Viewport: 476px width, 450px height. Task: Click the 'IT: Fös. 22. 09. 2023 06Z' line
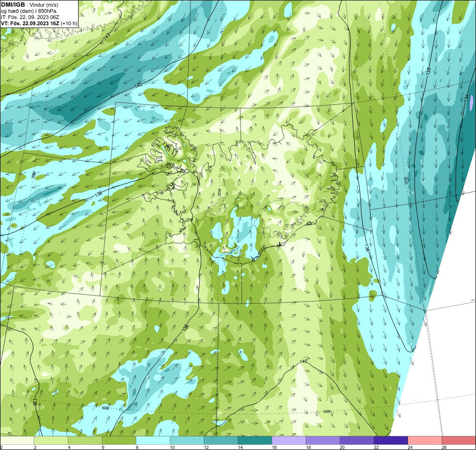(30, 17)
